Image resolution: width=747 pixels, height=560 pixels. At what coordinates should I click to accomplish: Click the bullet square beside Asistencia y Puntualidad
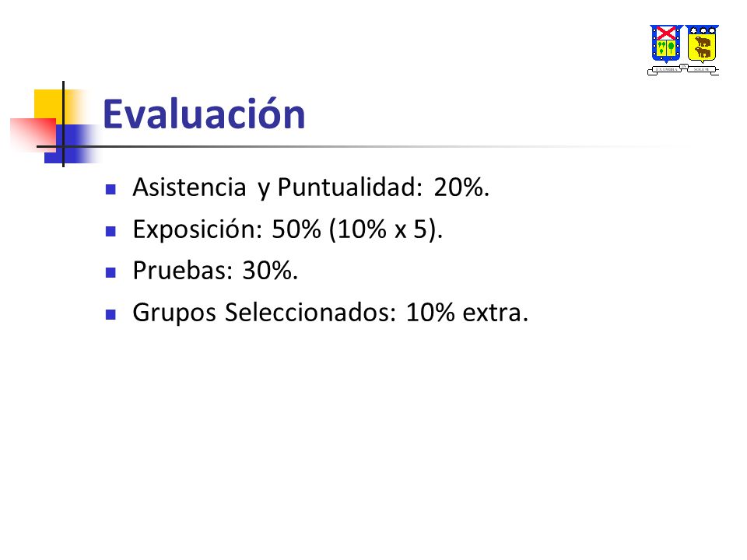pos(110,190)
